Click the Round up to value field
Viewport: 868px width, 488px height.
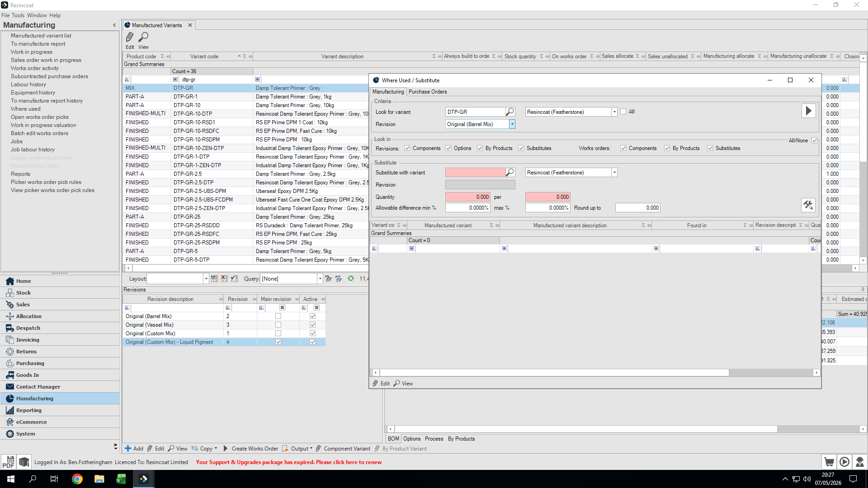637,208
